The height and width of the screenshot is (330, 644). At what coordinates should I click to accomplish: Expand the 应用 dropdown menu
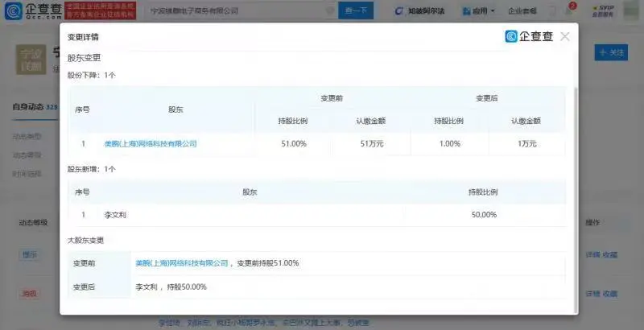click(478, 11)
